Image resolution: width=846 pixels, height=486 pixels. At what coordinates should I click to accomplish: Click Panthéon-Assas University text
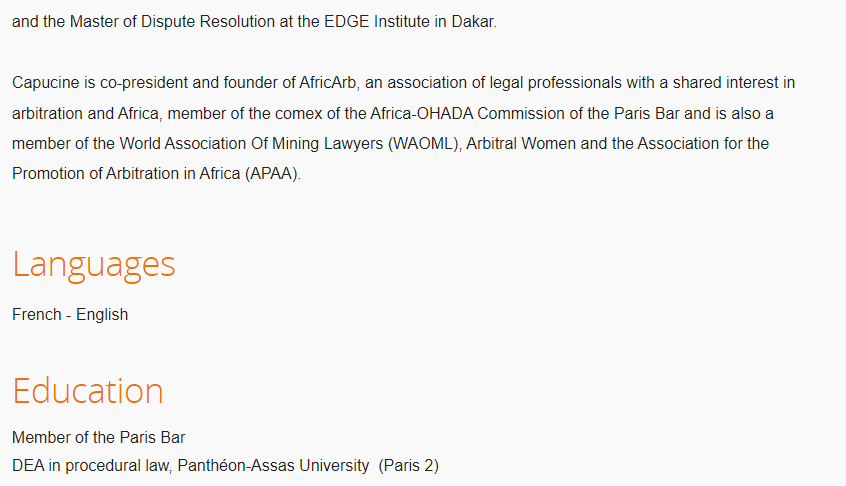coord(273,466)
